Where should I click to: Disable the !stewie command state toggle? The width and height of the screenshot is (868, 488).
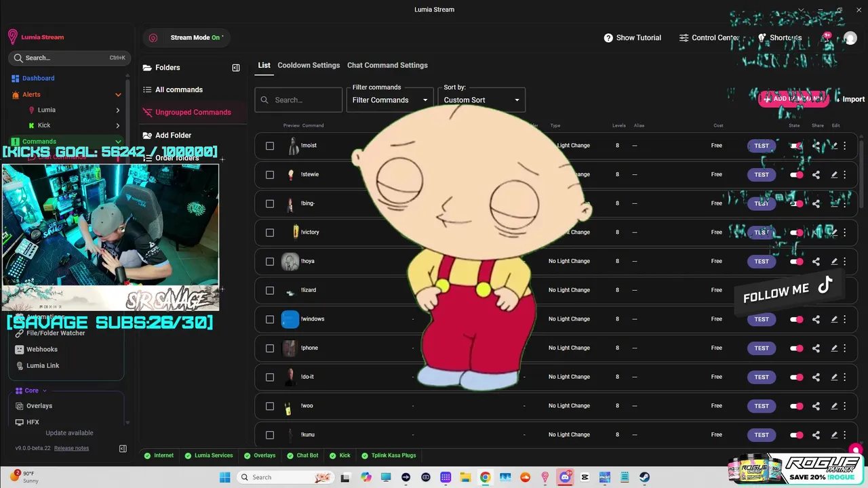point(796,174)
